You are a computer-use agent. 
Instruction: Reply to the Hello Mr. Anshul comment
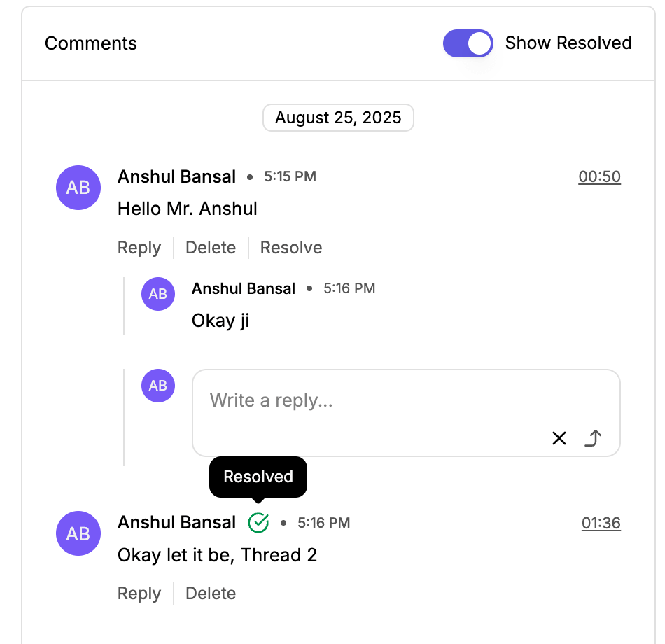click(x=139, y=247)
